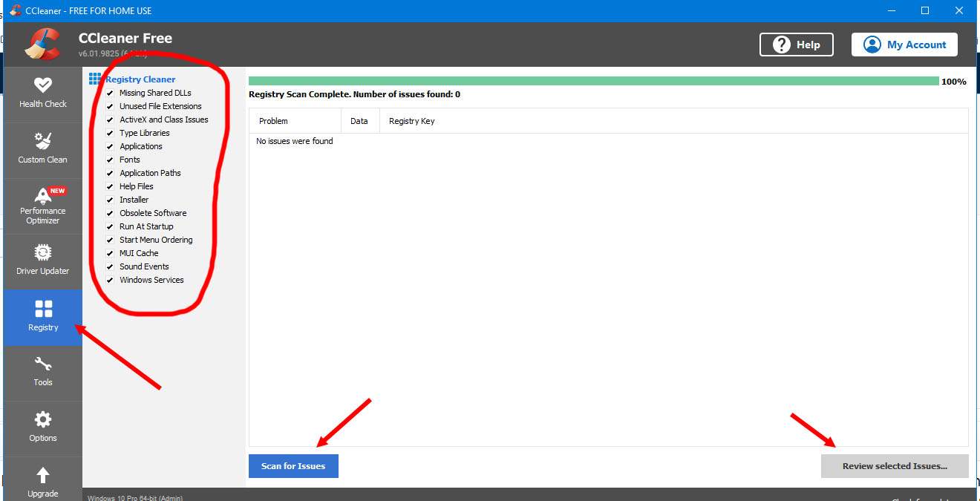
Task: Click the 100% progress label
Action: tap(954, 82)
